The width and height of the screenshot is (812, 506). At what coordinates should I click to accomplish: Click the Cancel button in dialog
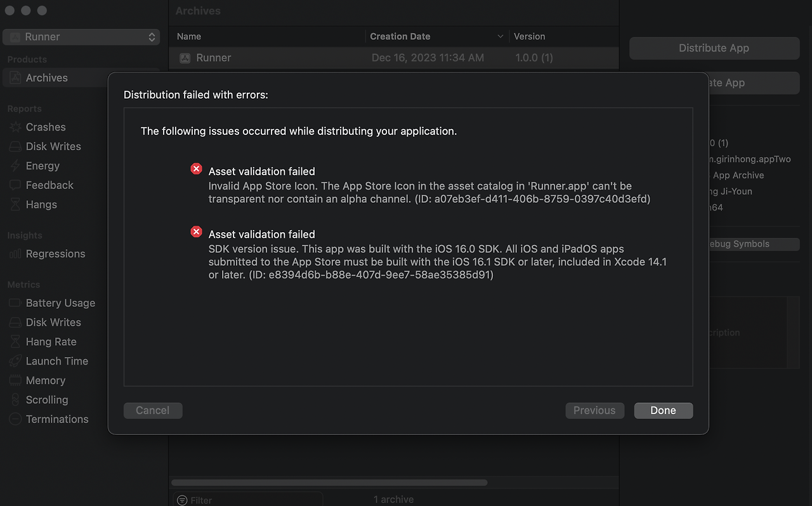pyautogui.click(x=153, y=410)
